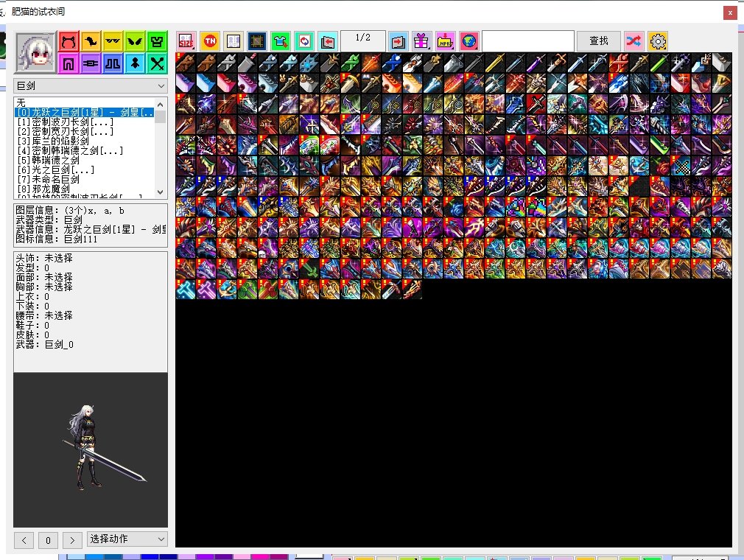The image size is (744, 560).
Task: Click the 头饰: 未选择 line
Action: click(x=44, y=258)
